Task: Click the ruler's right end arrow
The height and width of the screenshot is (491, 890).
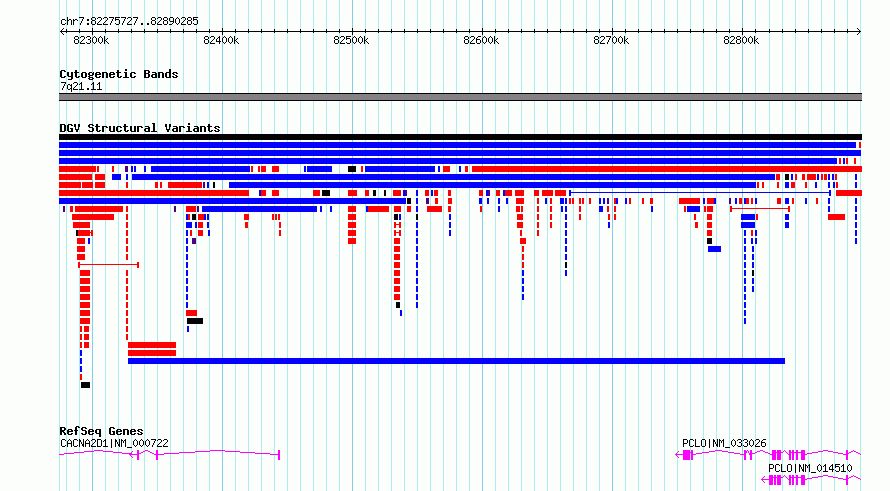Action: click(858, 31)
